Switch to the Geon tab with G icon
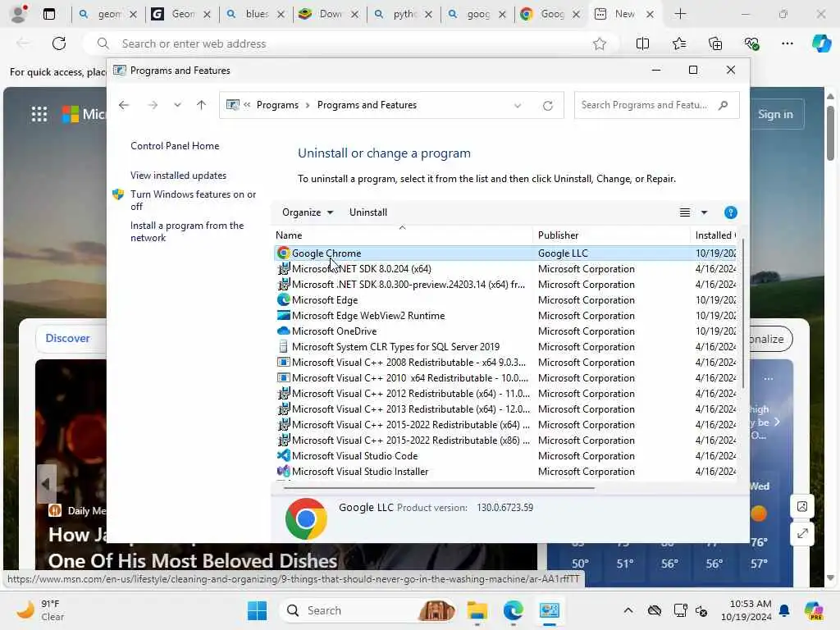The height and width of the screenshot is (630, 840). tap(181, 15)
